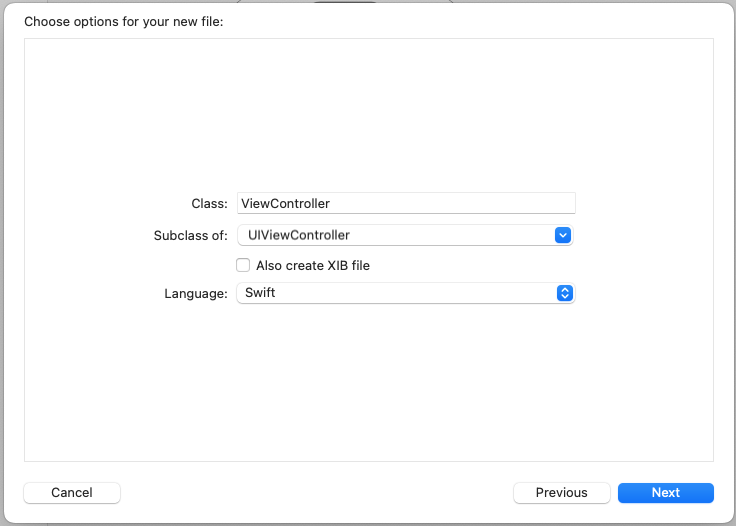This screenshot has height=526, width=736.
Task: Click 'Choose options for your new file:' heading
Action: tap(124, 22)
